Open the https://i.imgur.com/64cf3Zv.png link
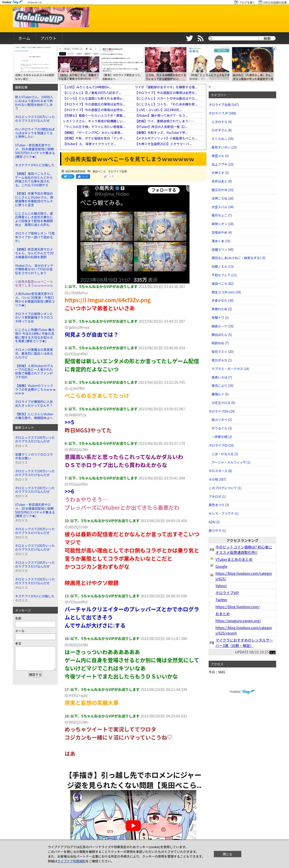 pos(108,300)
